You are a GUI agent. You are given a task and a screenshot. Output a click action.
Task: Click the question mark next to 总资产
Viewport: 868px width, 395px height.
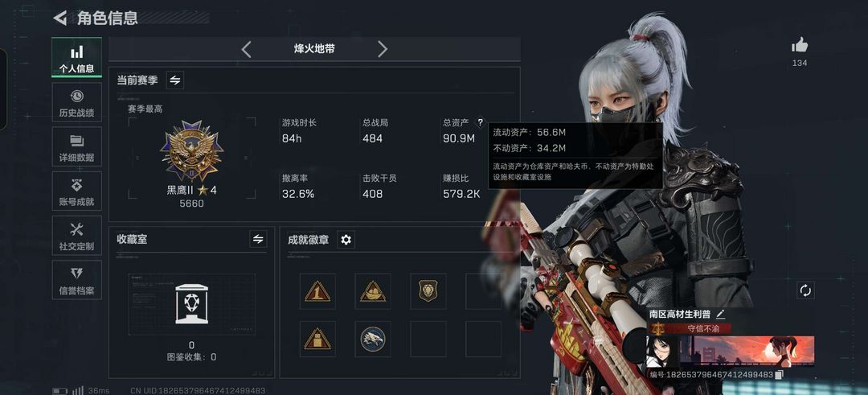pos(480,122)
